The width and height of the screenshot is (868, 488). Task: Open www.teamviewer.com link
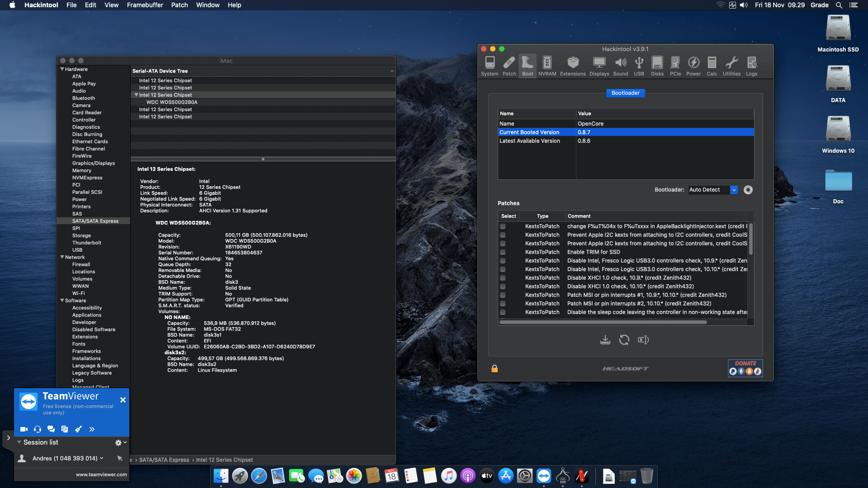point(101,474)
